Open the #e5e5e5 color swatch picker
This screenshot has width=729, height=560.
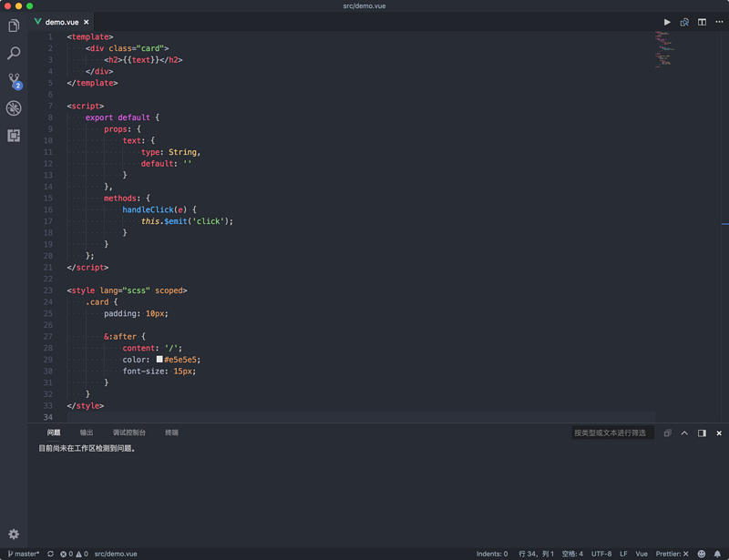(x=159, y=360)
